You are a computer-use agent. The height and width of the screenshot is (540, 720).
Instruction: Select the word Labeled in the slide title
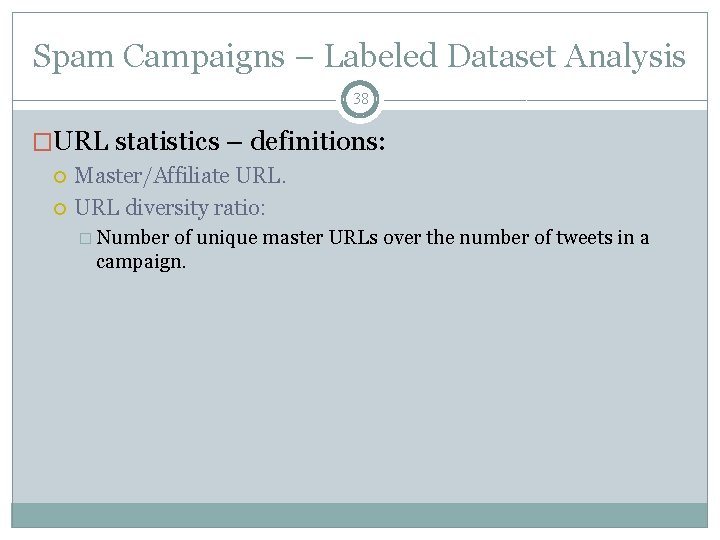tap(380, 56)
